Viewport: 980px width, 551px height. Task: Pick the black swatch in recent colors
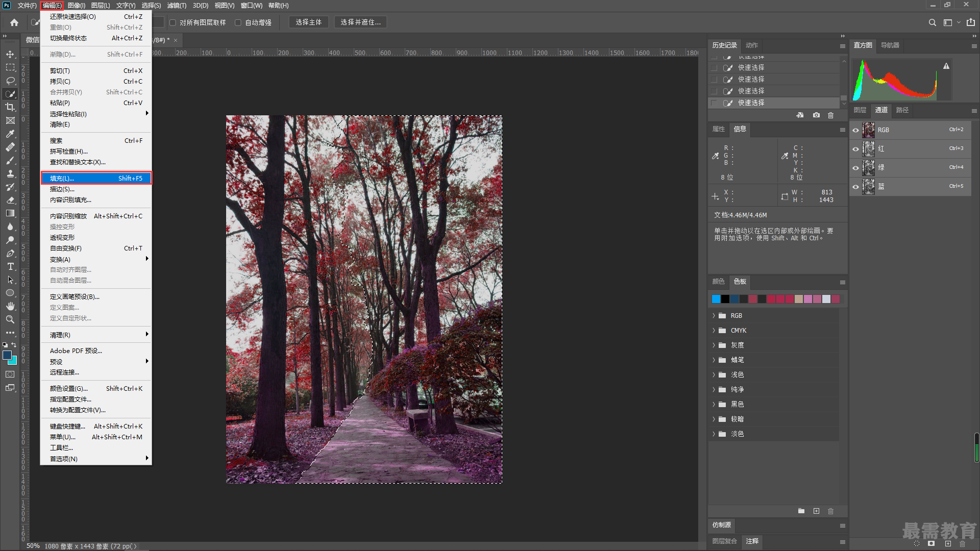[725, 299]
